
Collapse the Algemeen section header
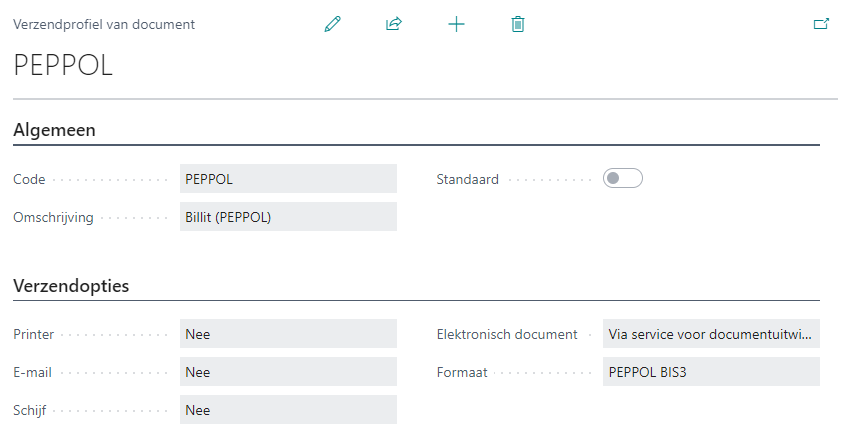tap(54, 130)
